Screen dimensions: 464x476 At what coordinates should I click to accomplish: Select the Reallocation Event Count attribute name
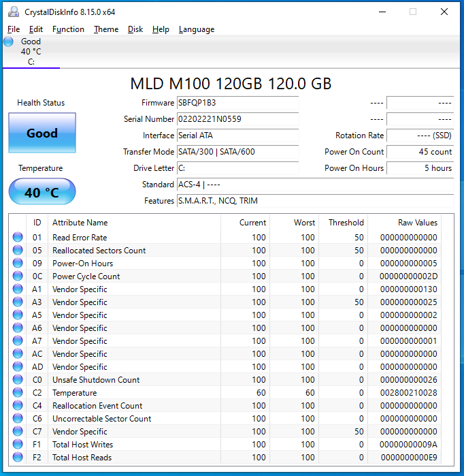[x=97, y=406]
